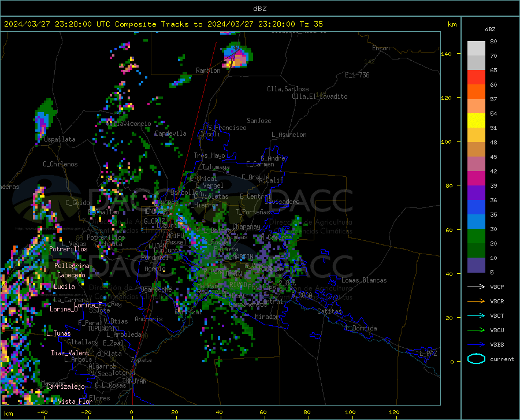Screen dimensions: 520x420
Task: Click the 'Anchoris' label
Action: 148,319
